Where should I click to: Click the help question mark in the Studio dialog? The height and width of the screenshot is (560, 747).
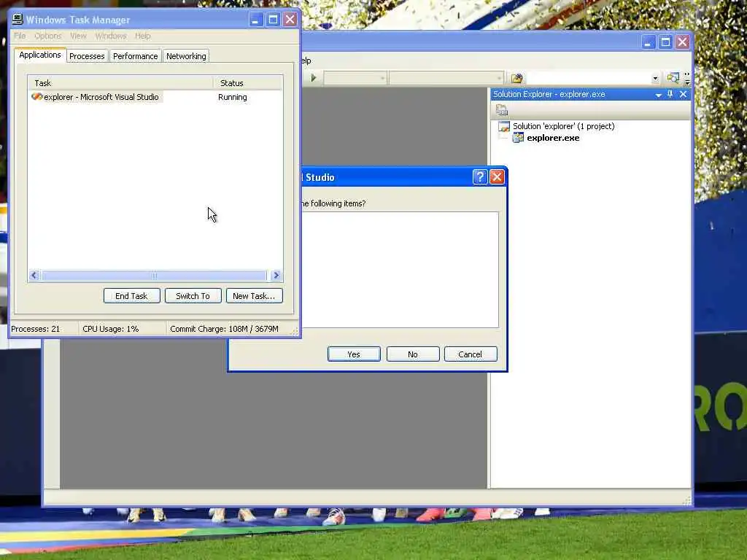480,176
